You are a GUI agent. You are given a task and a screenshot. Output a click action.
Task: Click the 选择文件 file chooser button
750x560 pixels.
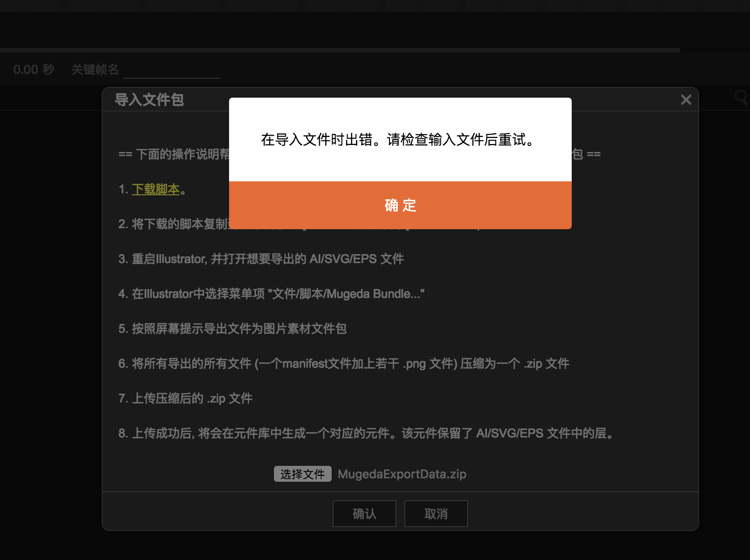tap(302, 474)
